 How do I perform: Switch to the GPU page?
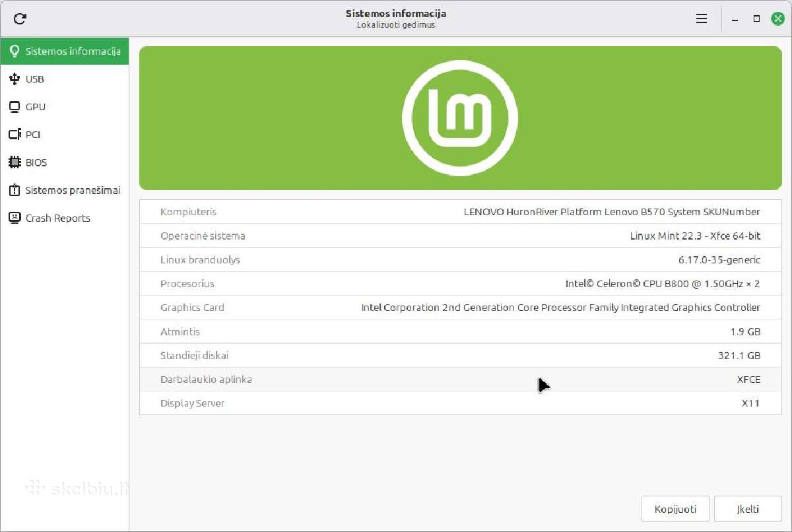(x=65, y=107)
